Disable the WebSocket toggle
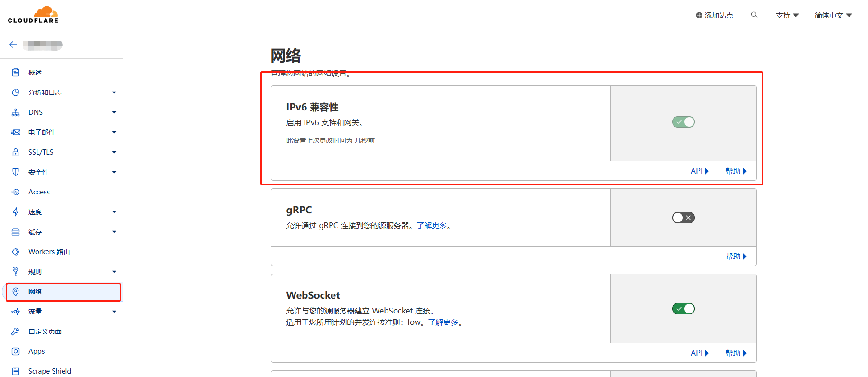The width and height of the screenshot is (868, 377). [683, 309]
